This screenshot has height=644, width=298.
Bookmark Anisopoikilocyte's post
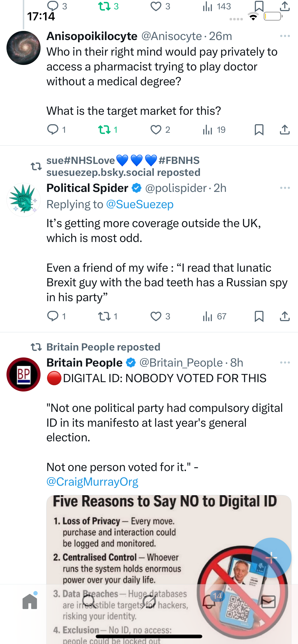(x=259, y=130)
